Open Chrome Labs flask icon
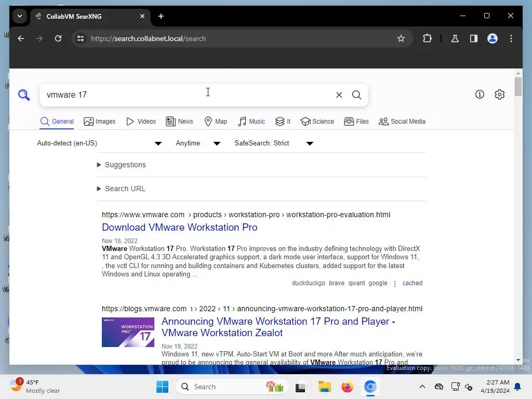 click(455, 38)
